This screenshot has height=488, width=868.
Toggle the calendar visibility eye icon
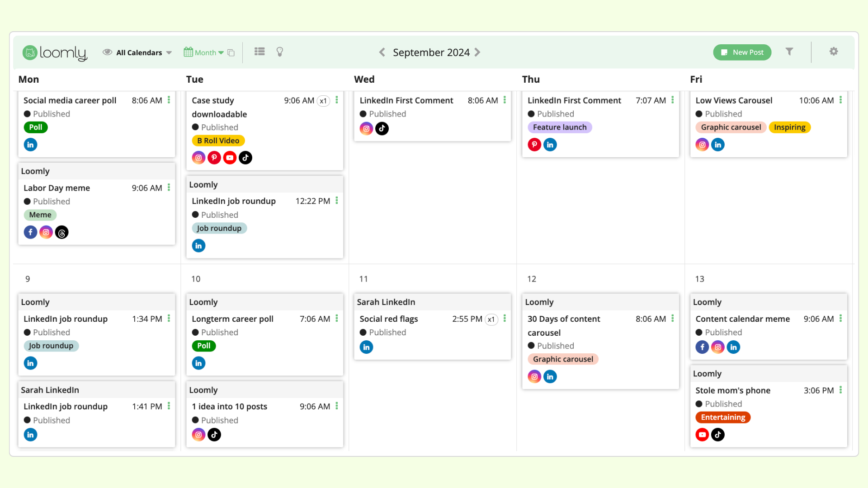(x=108, y=52)
